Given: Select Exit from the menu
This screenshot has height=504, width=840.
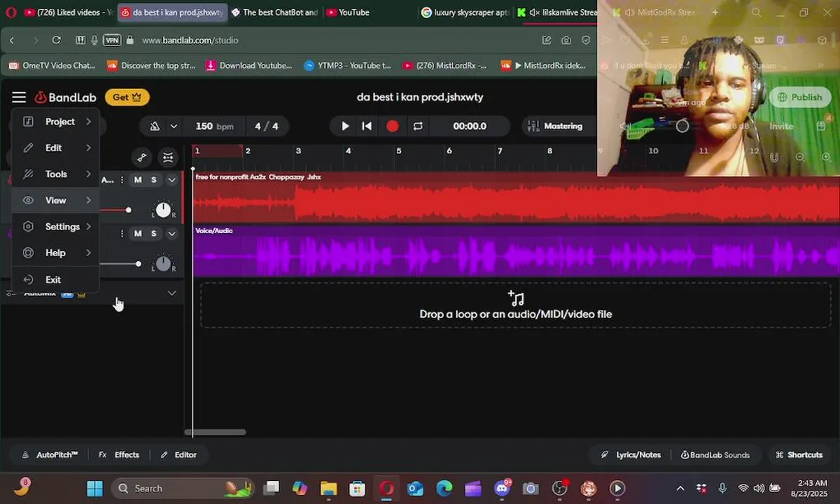Looking at the screenshot, I should [x=56, y=279].
